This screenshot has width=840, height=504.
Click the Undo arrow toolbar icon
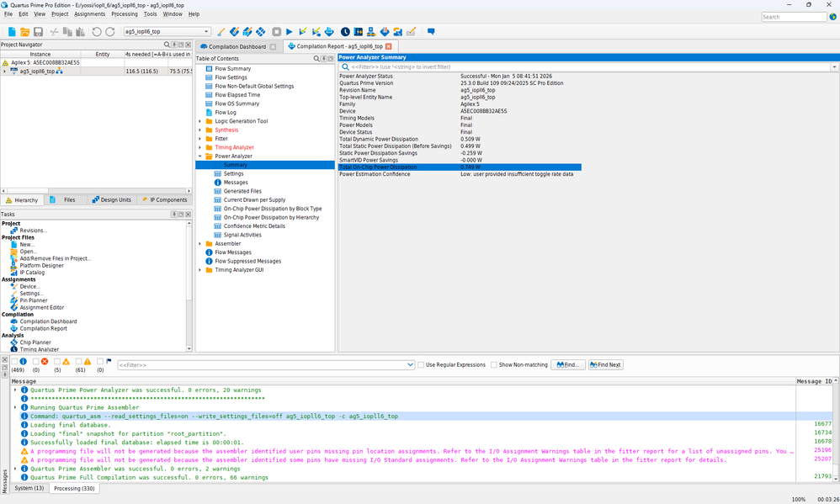97,32
